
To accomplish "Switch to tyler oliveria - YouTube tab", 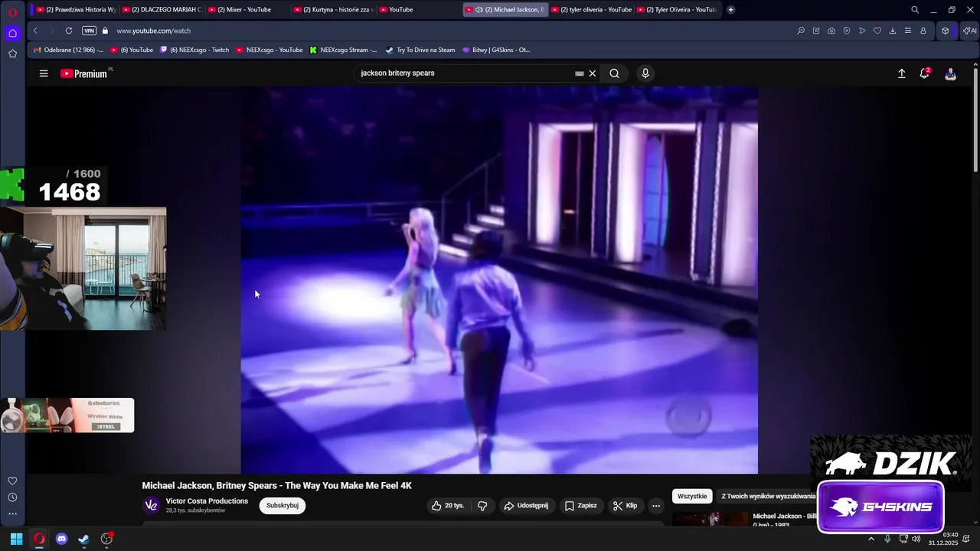I will click(x=591, y=10).
